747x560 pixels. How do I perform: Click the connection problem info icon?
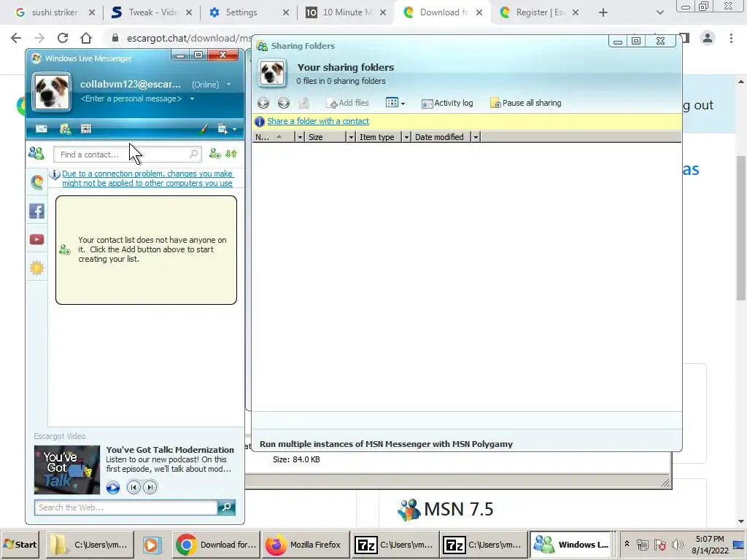pyautogui.click(x=55, y=174)
